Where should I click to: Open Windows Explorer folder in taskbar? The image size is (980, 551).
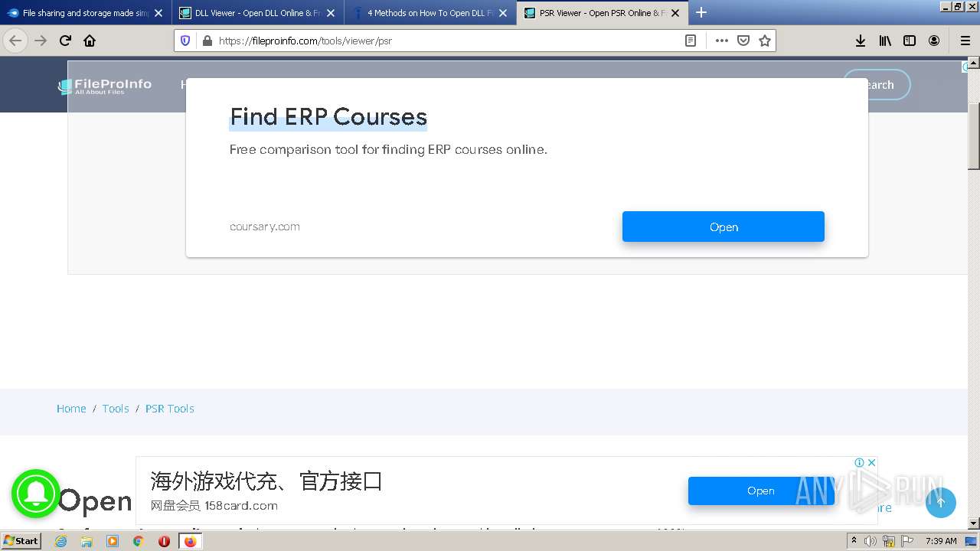[x=87, y=541]
